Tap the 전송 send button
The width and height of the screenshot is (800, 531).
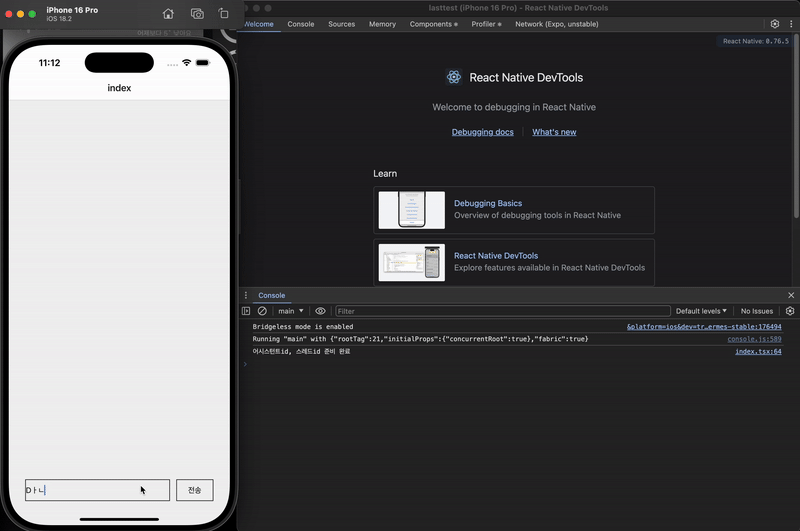click(x=195, y=490)
